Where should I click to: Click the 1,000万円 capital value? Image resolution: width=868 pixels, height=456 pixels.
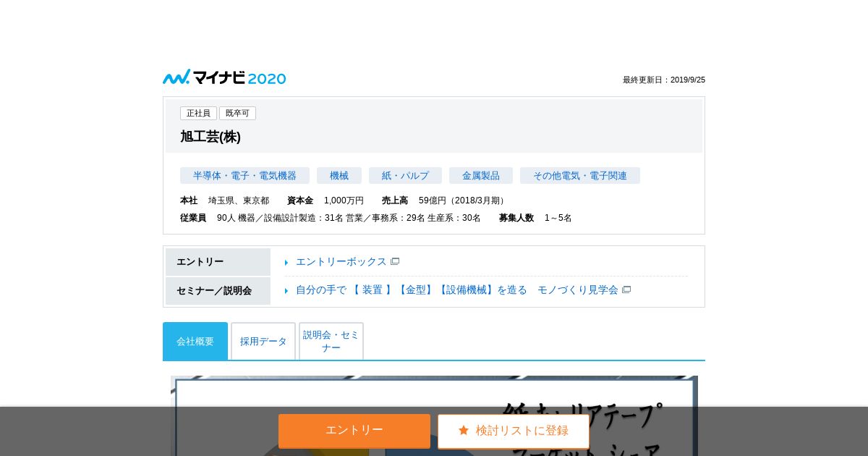coord(344,200)
